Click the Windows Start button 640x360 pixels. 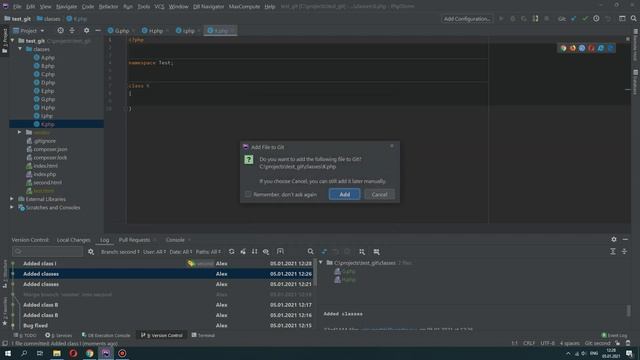pyautogui.click(x=8, y=353)
